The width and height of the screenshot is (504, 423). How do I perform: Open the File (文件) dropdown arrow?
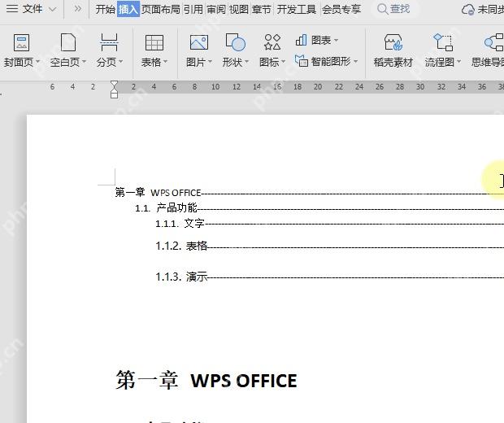(x=52, y=10)
